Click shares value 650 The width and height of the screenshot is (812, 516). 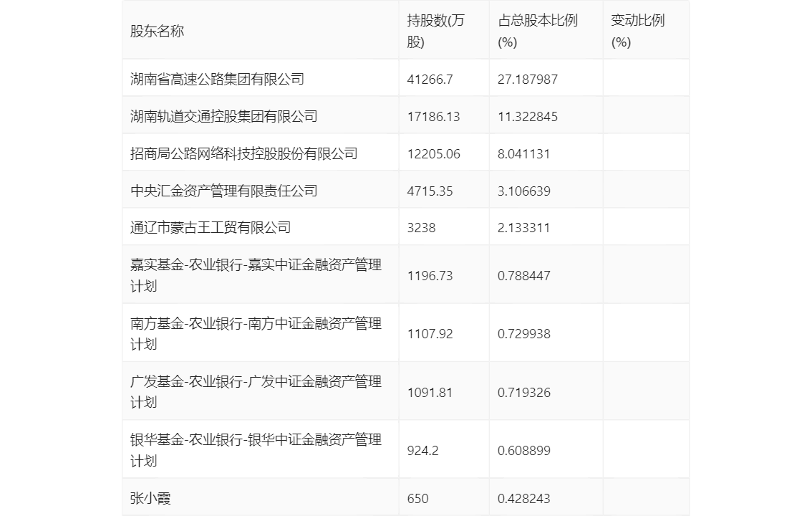click(x=417, y=499)
